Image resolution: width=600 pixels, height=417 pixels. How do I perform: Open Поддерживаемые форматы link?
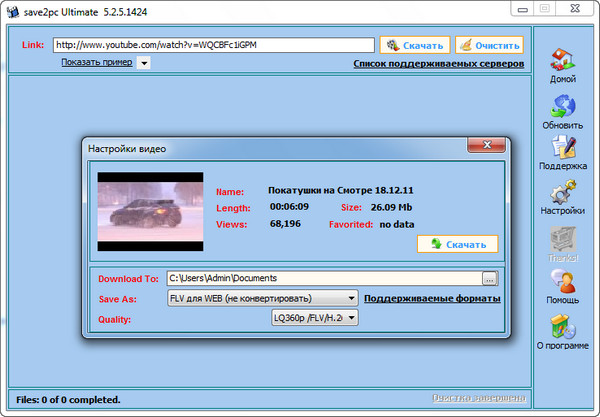click(x=431, y=298)
